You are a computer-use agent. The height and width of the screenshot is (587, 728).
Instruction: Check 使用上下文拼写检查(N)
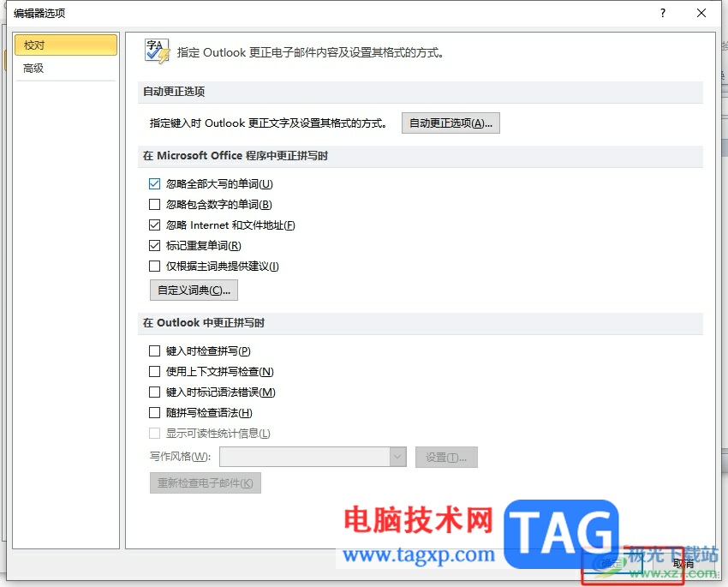pos(155,372)
